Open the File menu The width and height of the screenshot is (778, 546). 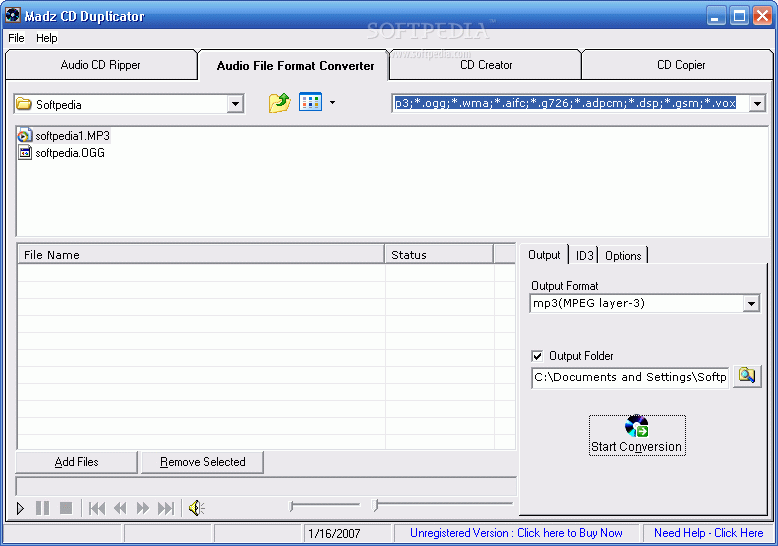(x=16, y=38)
